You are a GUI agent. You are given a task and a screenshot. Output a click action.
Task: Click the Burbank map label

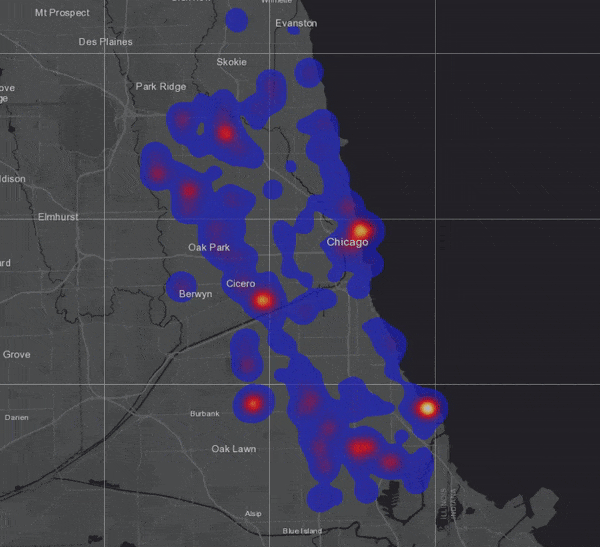pos(205,414)
